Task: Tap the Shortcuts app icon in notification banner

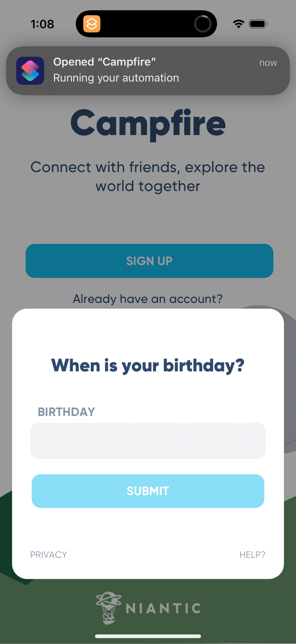Action: pyautogui.click(x=30, y=71)
